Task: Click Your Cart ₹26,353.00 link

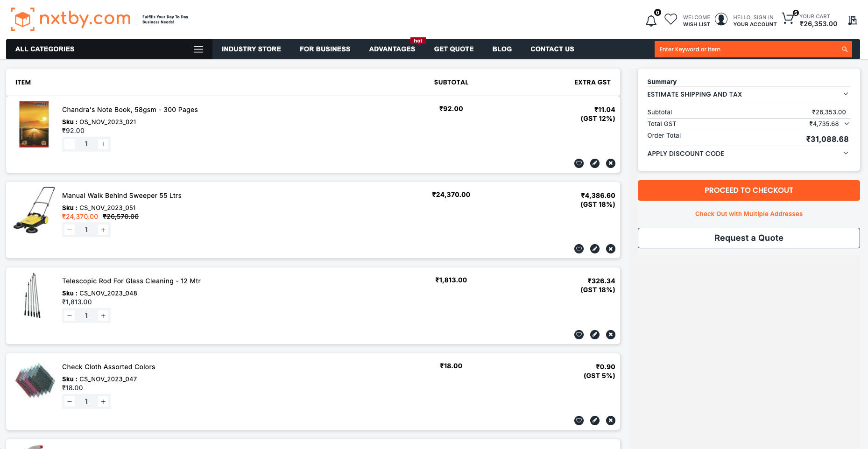Action: [819, 20]
